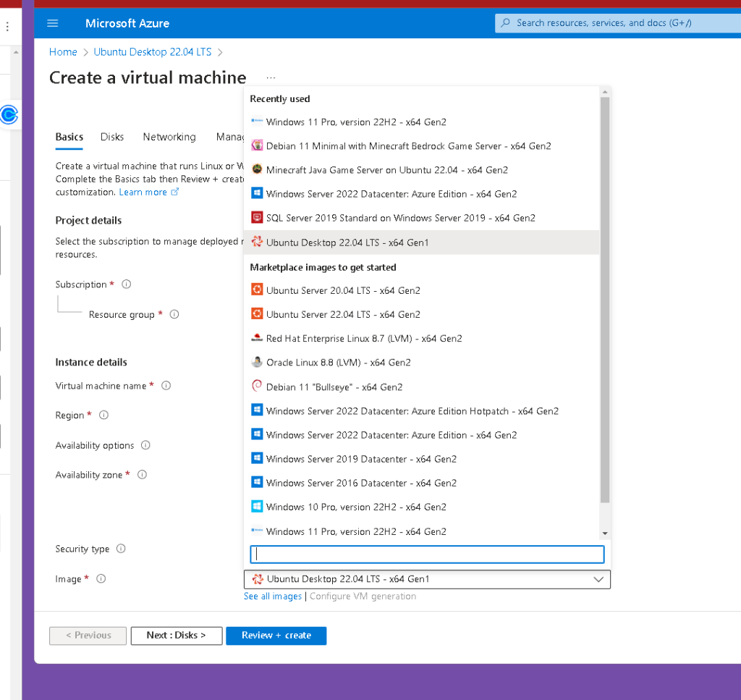Click the Oracle Linux 8.8 icon
Image resolution: width=741 pixels, height=700 pixels.
(x=257, y=362)
